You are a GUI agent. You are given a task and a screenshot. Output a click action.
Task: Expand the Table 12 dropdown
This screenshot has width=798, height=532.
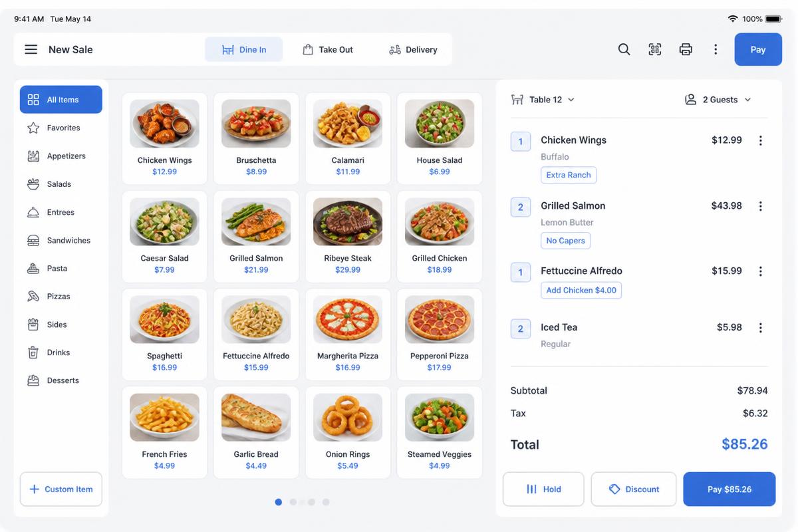(543, 100)
